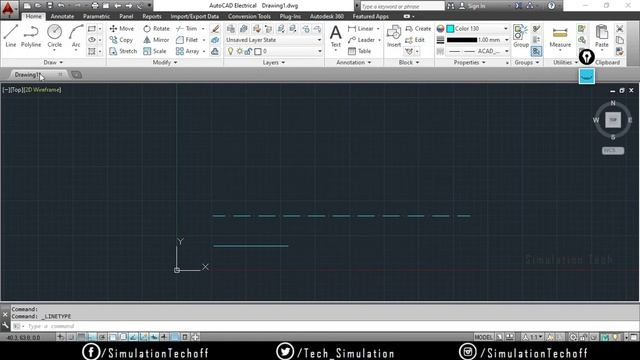Click the command line wrench customize icon
The height and width of the screenshot is (360, 640).
tap(5, 326)
